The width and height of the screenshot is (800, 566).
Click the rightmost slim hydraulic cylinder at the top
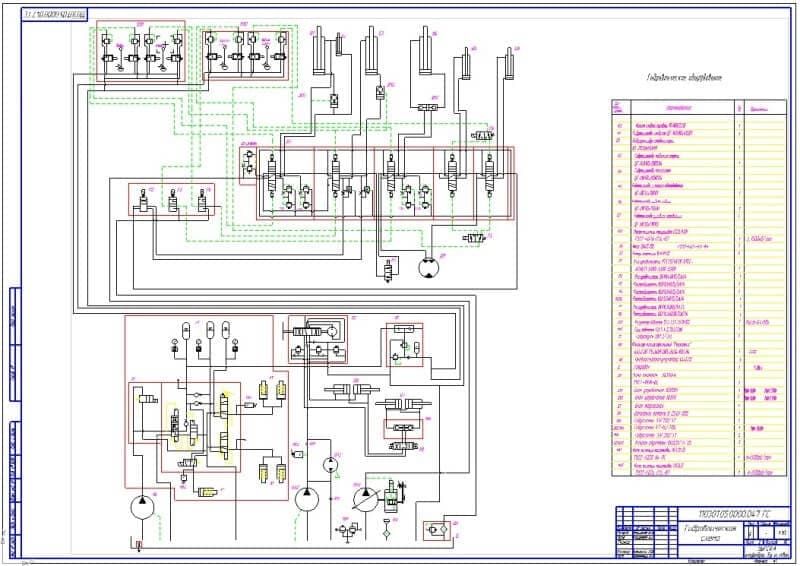coord(509,62)
